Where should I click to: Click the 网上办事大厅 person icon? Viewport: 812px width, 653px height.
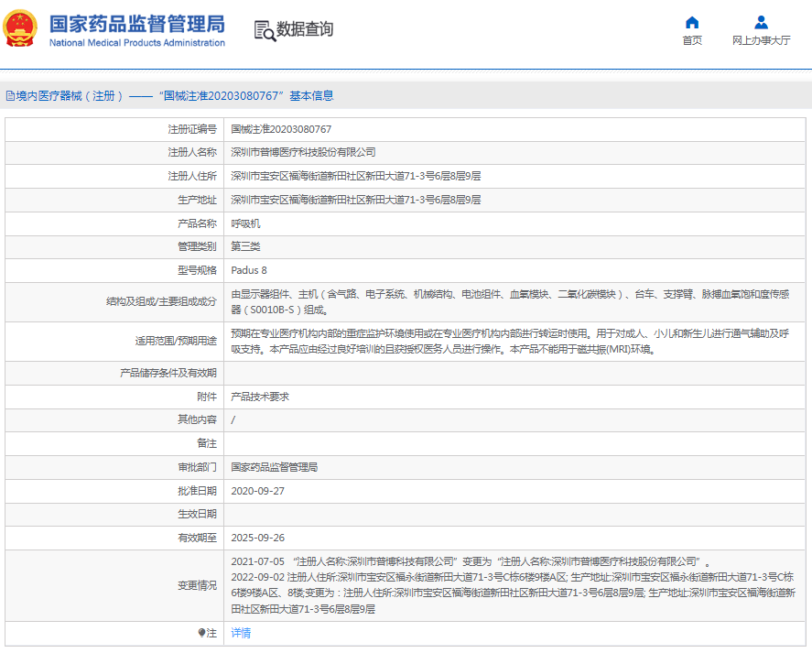(761, 22)
